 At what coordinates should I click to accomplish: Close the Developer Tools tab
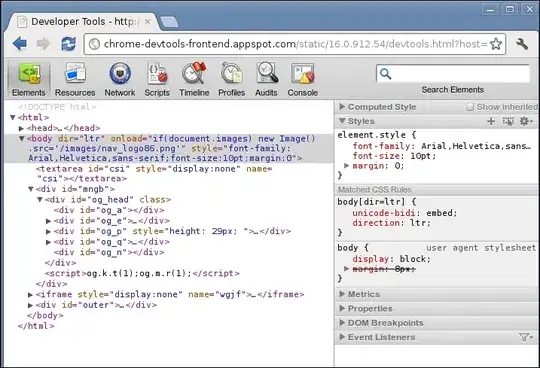click(x=147, y=22)
